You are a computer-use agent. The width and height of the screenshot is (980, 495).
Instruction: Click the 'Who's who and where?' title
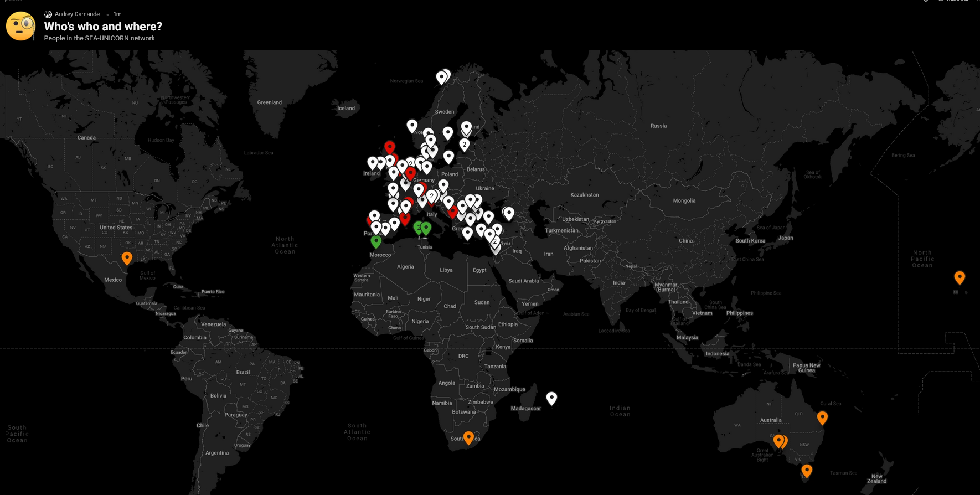pos(103,27)
